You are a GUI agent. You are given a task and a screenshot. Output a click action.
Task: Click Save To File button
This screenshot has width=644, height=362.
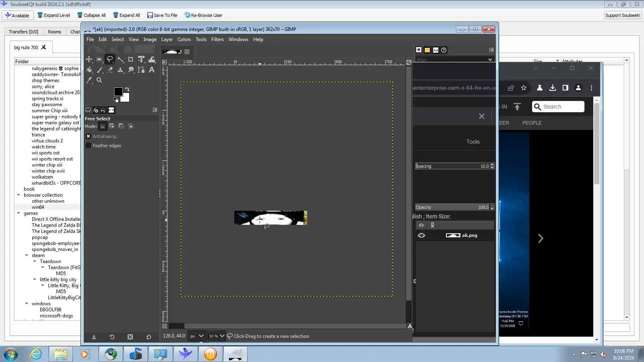click(162, 15)
